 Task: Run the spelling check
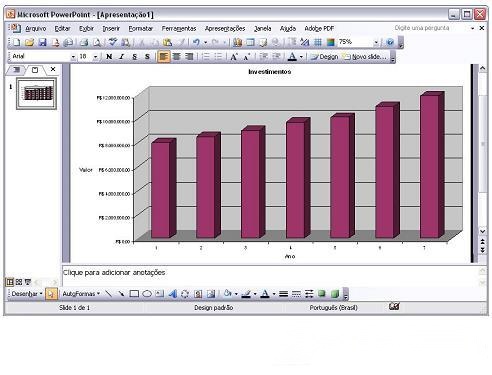(113, 42)
